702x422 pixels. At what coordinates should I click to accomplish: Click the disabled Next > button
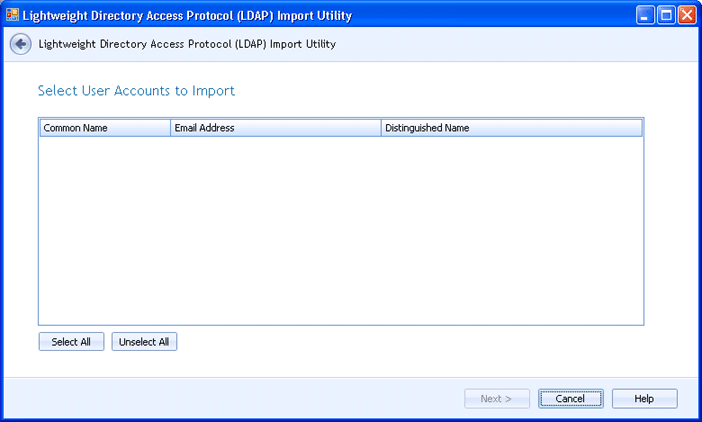pos(496,398)
